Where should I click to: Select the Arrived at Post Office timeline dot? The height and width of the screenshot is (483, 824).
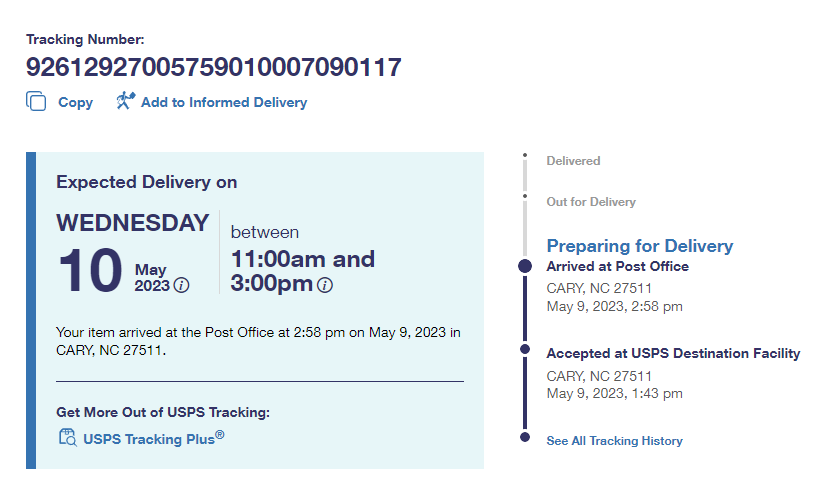pyautogui.click(x=525, y=266)
